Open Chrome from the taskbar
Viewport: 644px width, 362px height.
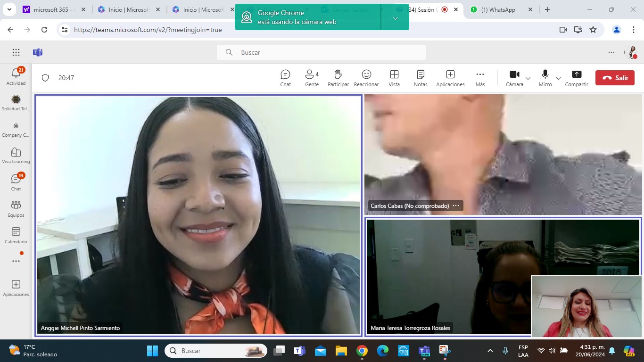(362, 351)
